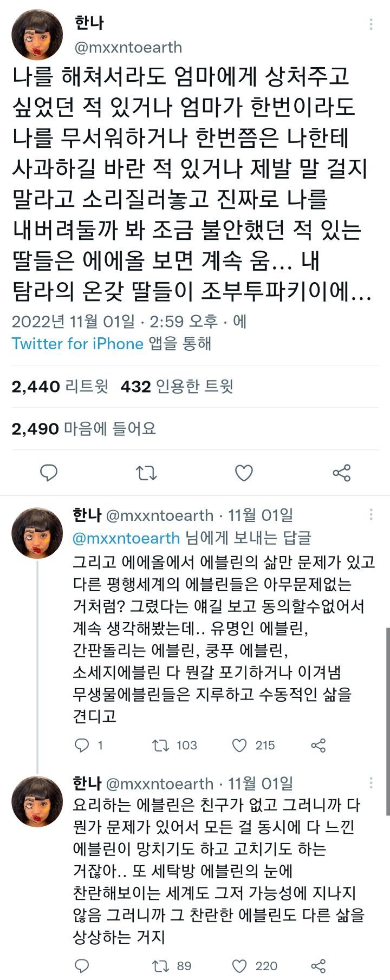Reply to the main tweet
Screen dimensions: 390x980
(49, 473)
